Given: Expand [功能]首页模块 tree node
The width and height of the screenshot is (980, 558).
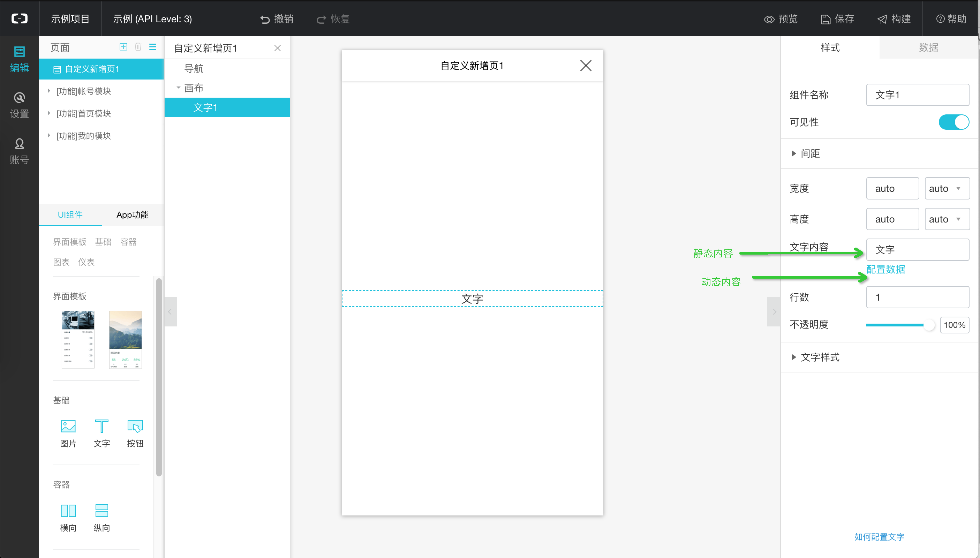Looking at the screenshot, I should coord(49,113).
